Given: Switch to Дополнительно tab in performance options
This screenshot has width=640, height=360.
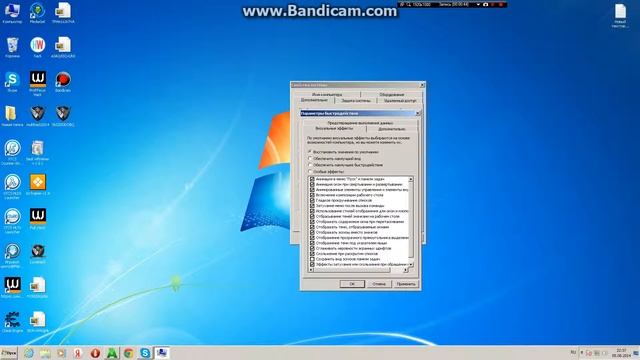Looking at the screenshot, I should [392, 129].
